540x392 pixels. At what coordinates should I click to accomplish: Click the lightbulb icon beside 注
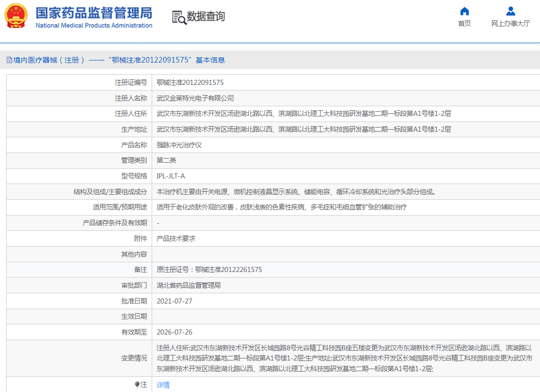coord(137,385)
